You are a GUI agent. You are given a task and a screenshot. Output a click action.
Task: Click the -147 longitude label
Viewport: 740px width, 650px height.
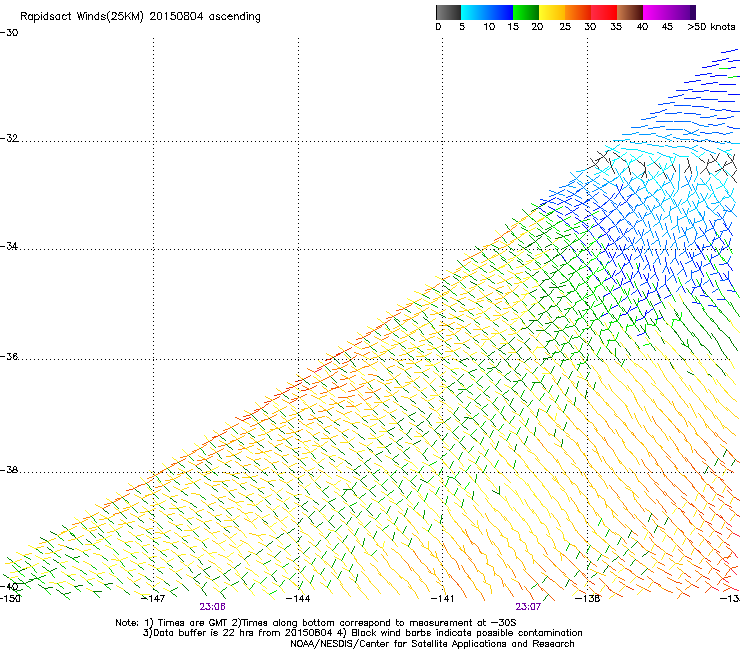pyautogui.click(x=153, y=599)
